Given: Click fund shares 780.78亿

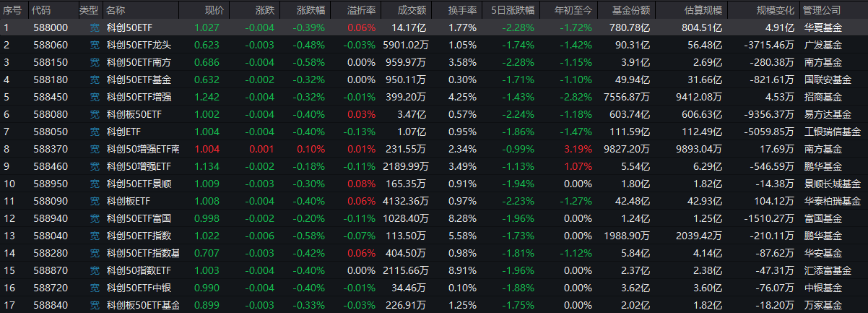Looking at the screenshot, I should point(629,27).
